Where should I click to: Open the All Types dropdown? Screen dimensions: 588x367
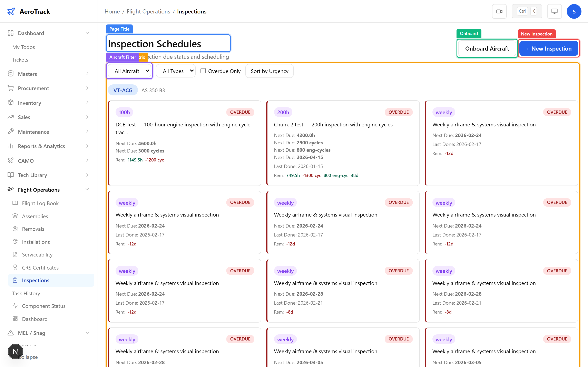[x=176, y=71]
